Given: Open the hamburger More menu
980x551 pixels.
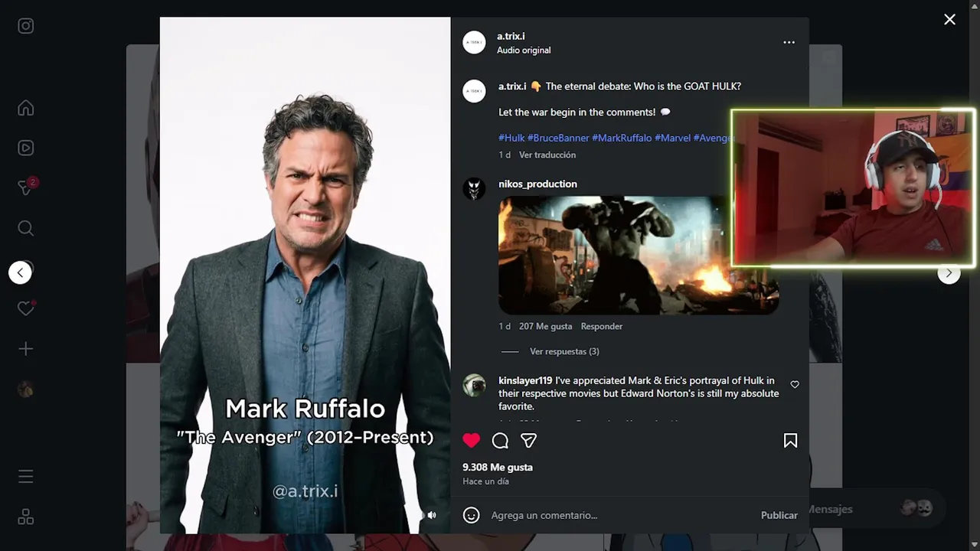Looking at the screenshot, I should pos(26,477).
